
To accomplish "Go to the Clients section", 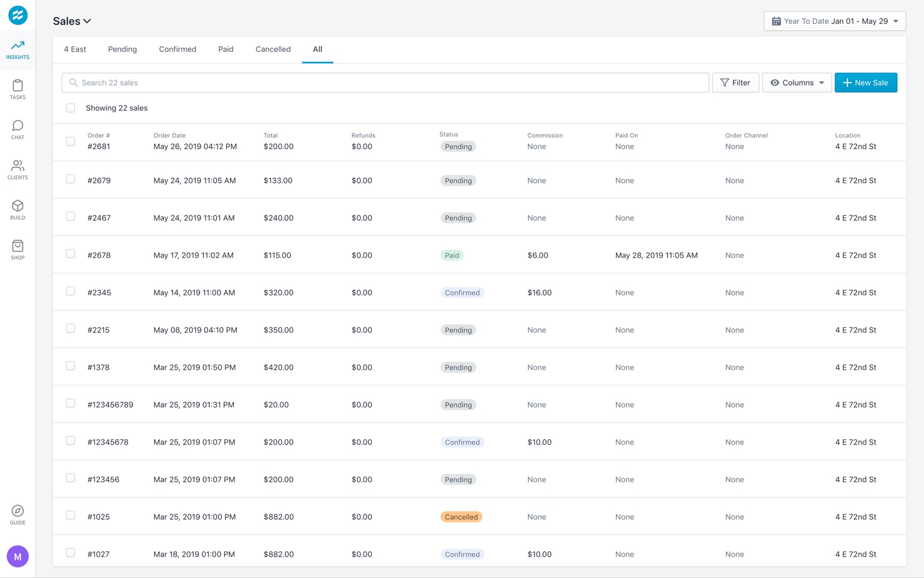I will point(18,170).
